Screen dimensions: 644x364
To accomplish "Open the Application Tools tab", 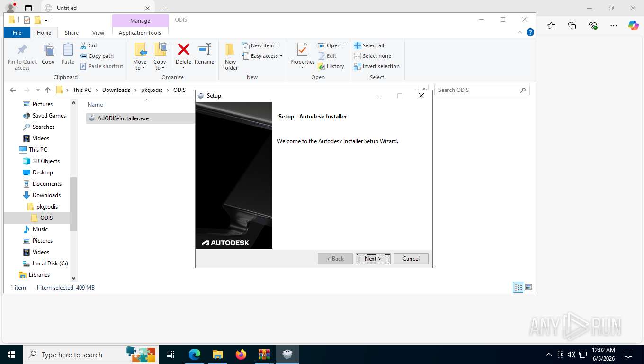I will click(140, 33).
